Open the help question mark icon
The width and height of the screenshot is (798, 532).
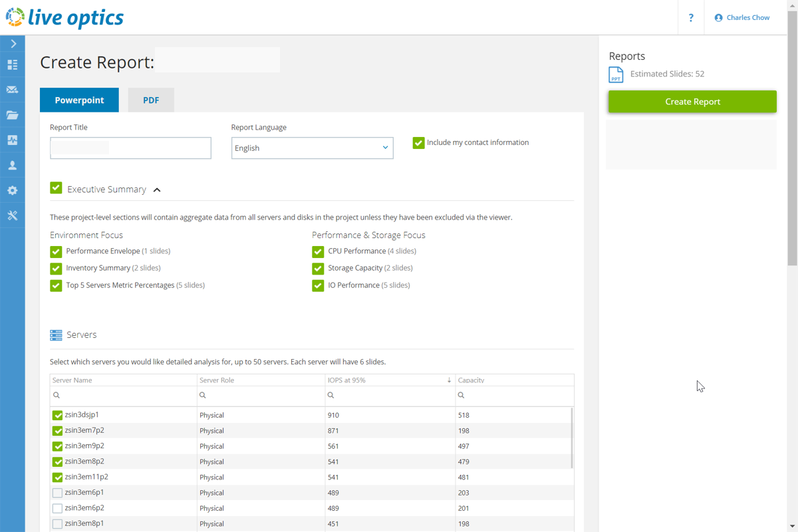(x=691, y=18)
